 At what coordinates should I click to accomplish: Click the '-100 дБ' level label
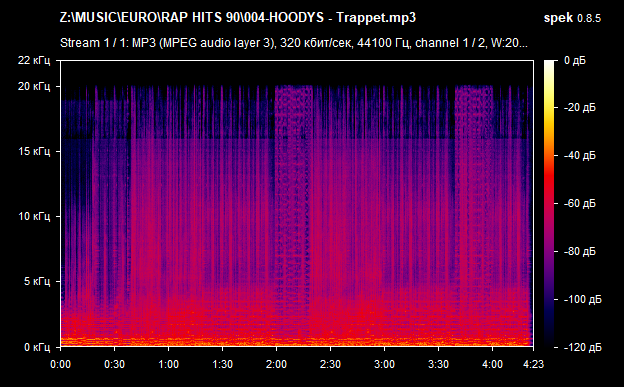[x=583, y=299]
